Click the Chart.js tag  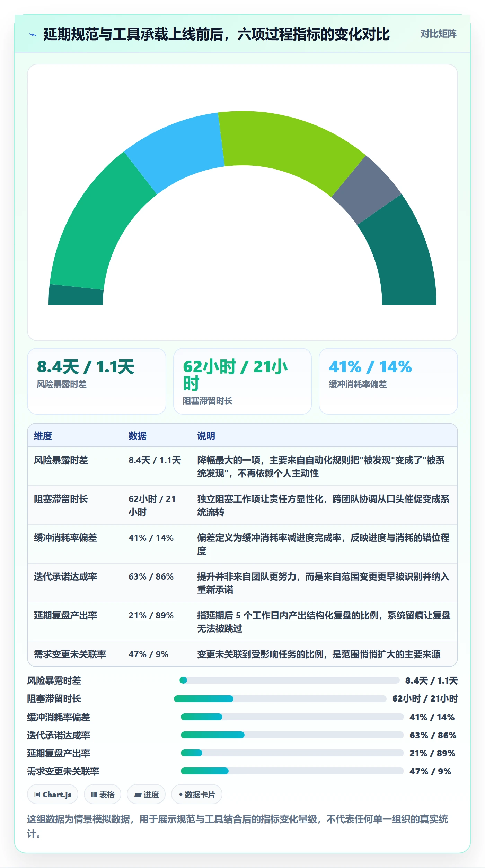click(x=53, y=795)
